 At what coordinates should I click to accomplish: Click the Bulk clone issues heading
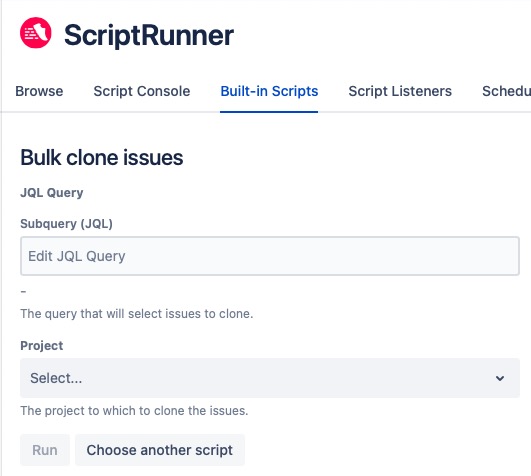[102, 157]
